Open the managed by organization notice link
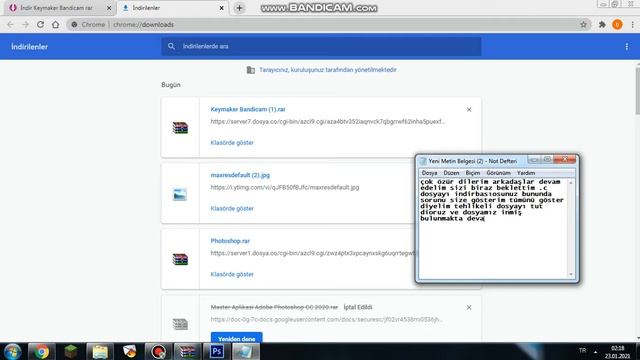Viewport: 640px width, 360px height. point(328,70)
